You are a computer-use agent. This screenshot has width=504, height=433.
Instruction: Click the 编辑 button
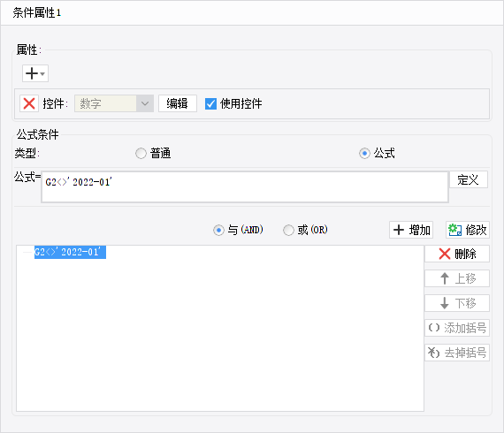click(178, 103)
